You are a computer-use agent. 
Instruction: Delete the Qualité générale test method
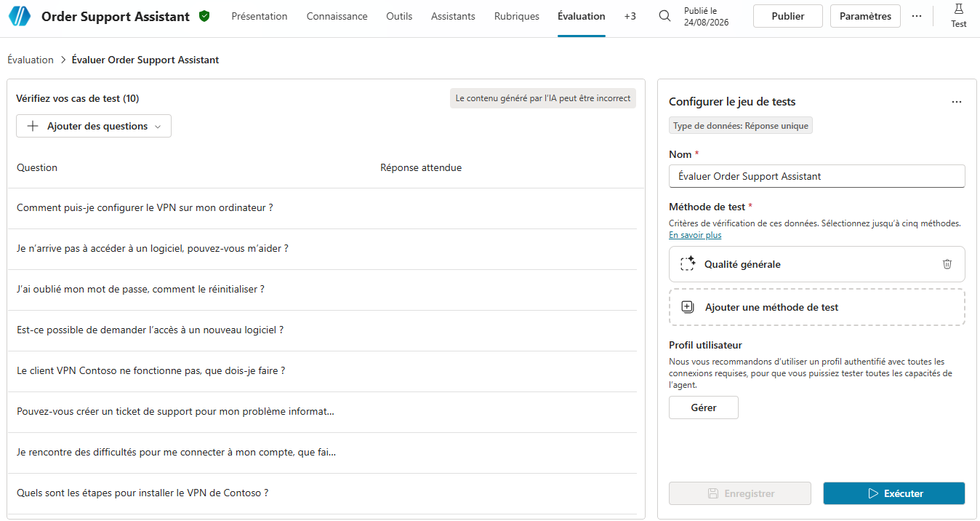[x=947, y=264]
